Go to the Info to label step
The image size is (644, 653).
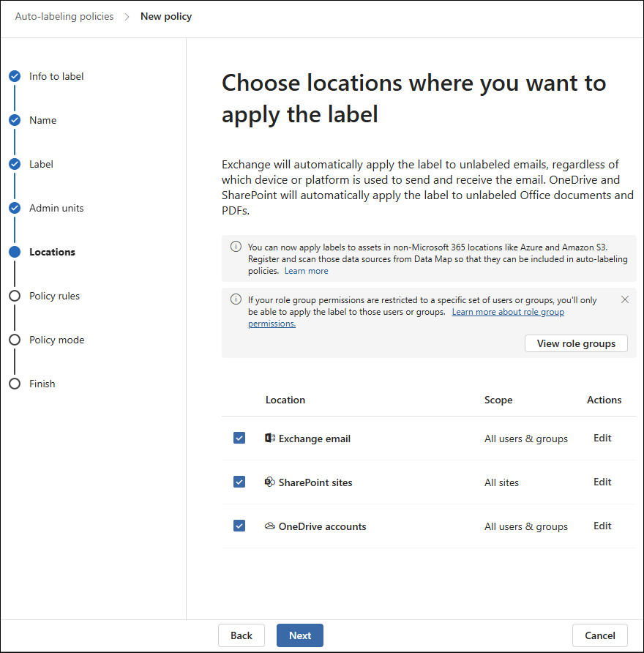tap(56, 76)
